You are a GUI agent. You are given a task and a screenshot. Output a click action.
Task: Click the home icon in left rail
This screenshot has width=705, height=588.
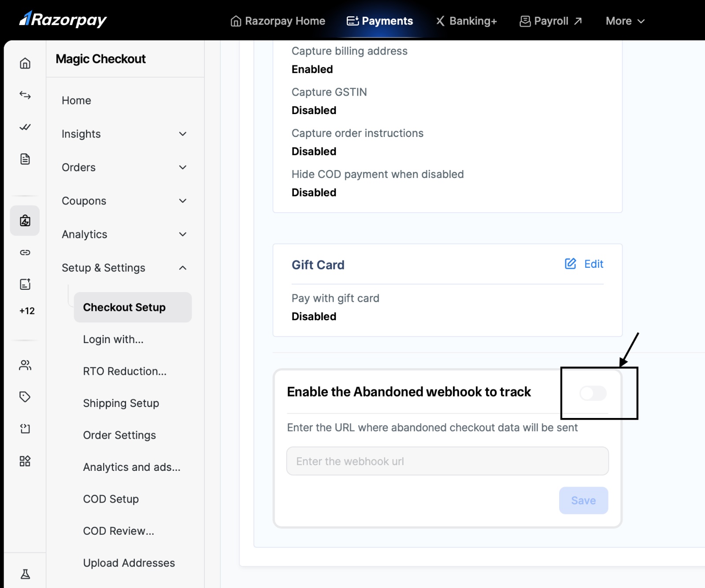tap(25, 63)
